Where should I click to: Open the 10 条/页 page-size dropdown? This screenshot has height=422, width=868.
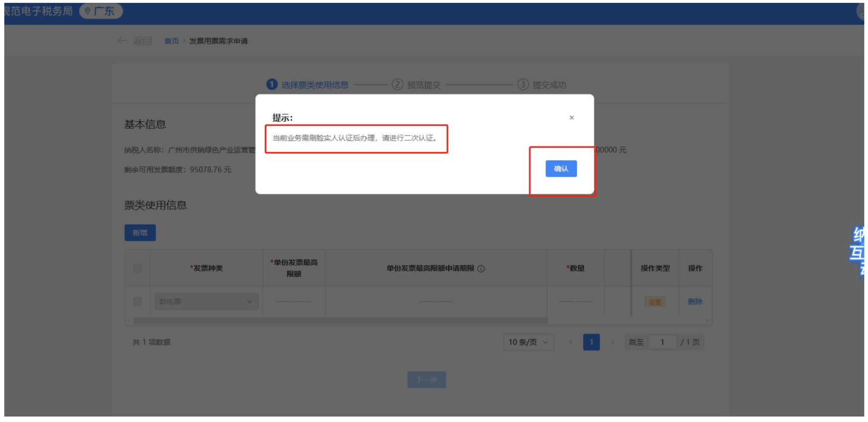529,343
